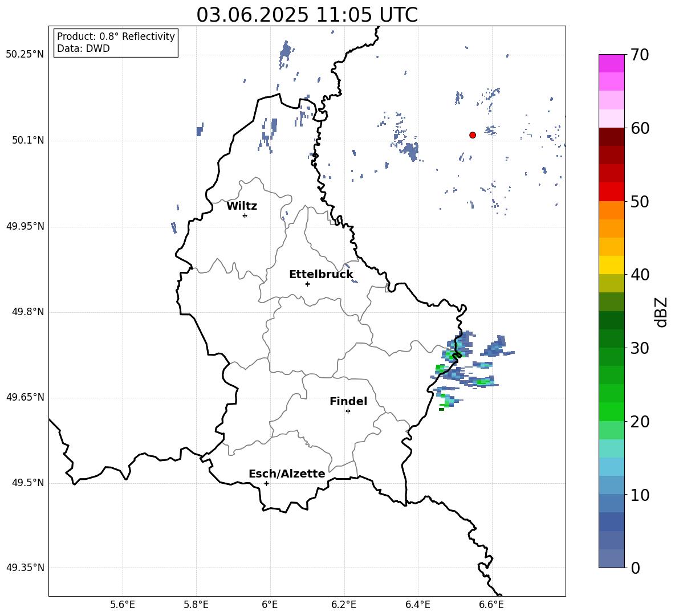The height and width of the screenshot is (616, 675).
Task: Click the Esch/Alzette station cross marker
Action: pos(266,483)
